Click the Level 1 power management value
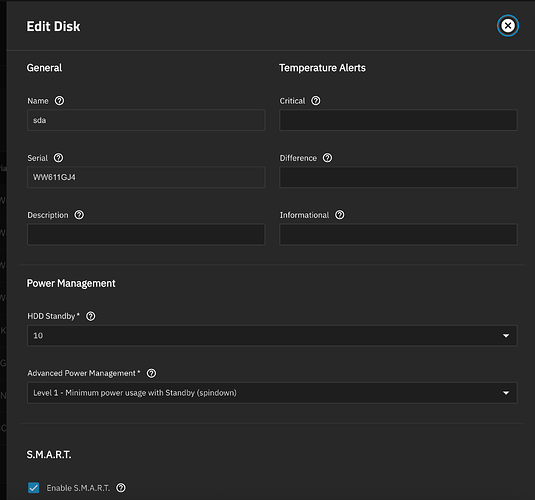The image size is (535, 500). [x=135, y=393]
